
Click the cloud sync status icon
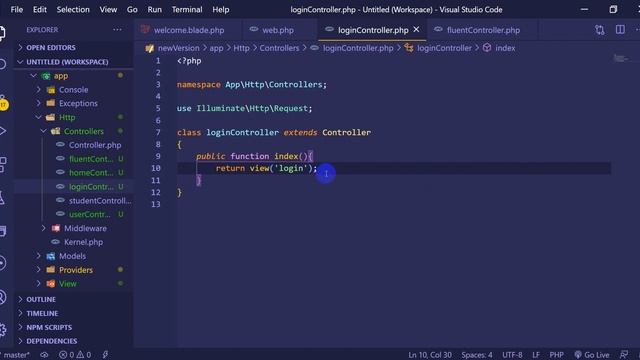point(44,355)
